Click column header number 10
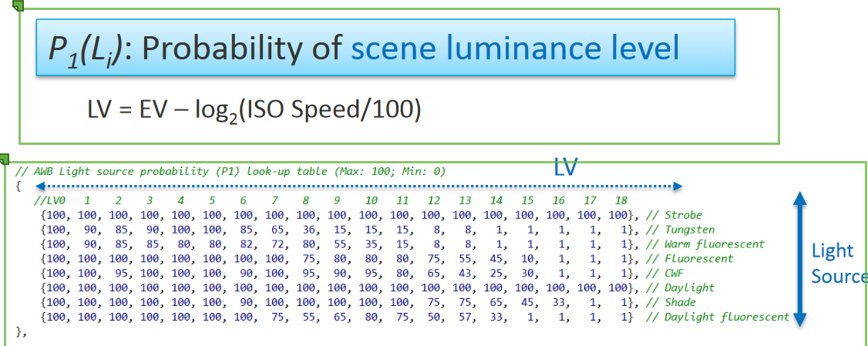 372,200
